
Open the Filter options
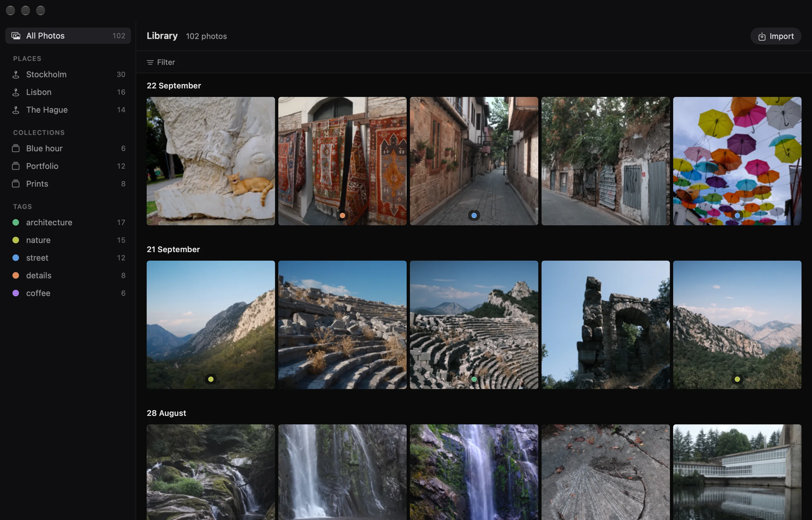click(x=161, y=62)
